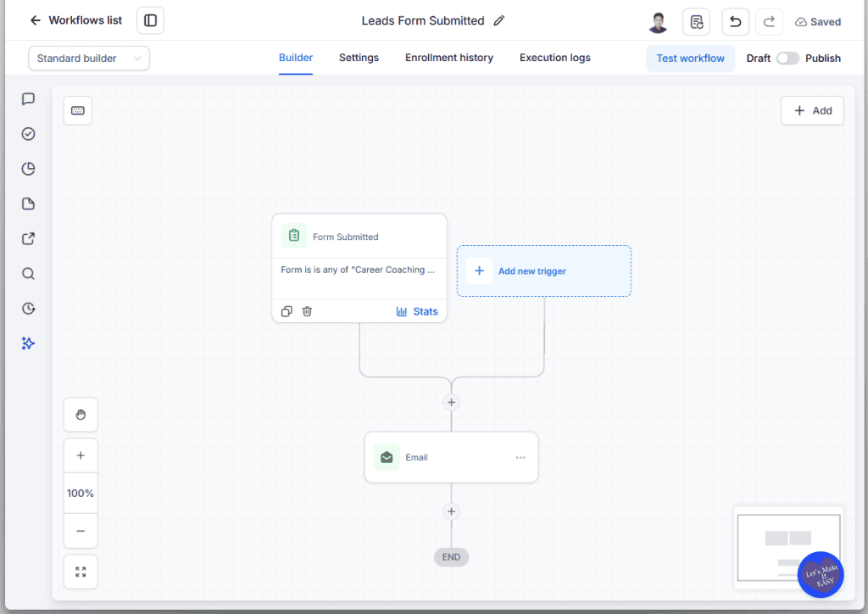The height and width of the screenshot is (614, 868).
Task: Zoom out on the canvas
Action: click(x=81, y=530)
